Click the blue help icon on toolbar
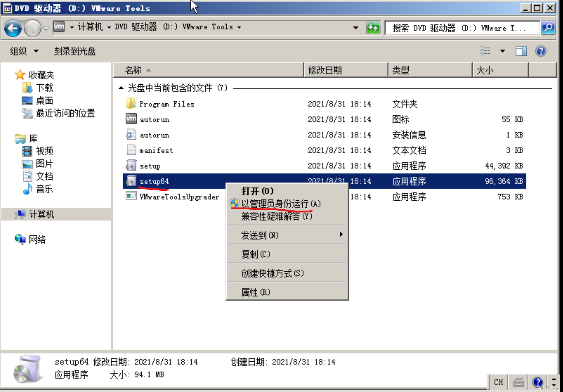 540,51
